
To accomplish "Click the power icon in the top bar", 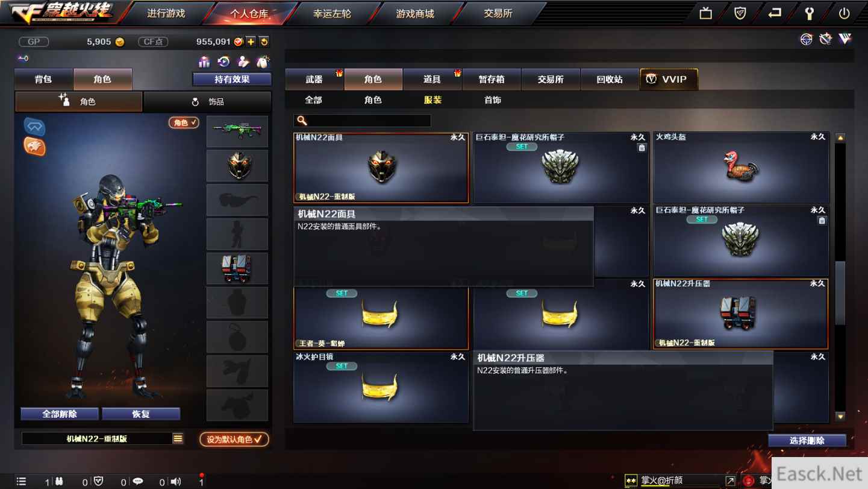I will pos(844,13).
